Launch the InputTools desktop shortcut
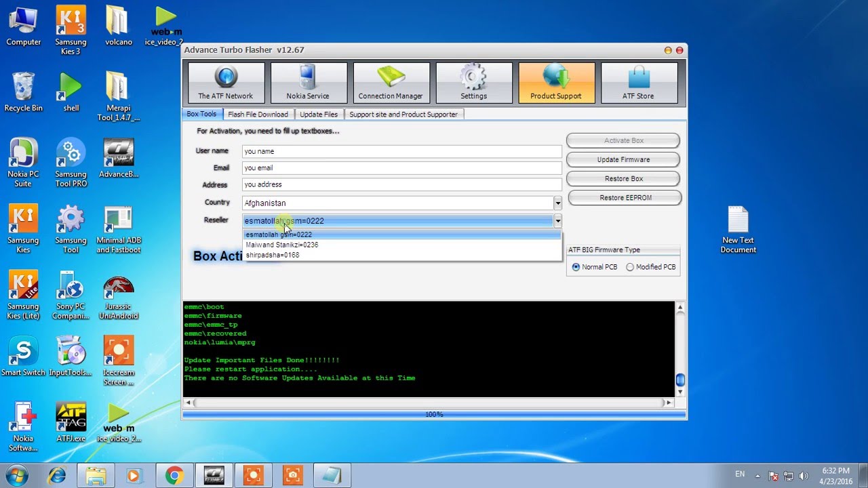 point(71,357)
